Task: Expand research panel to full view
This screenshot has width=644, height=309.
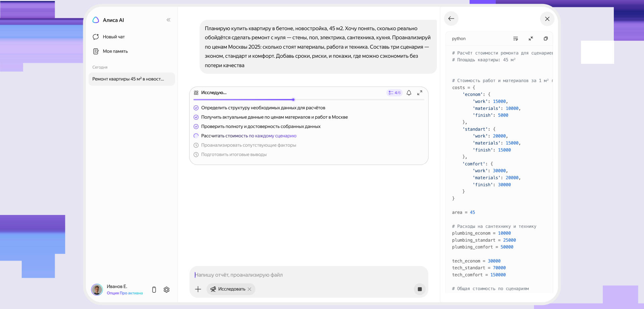Action: [420, 93]
